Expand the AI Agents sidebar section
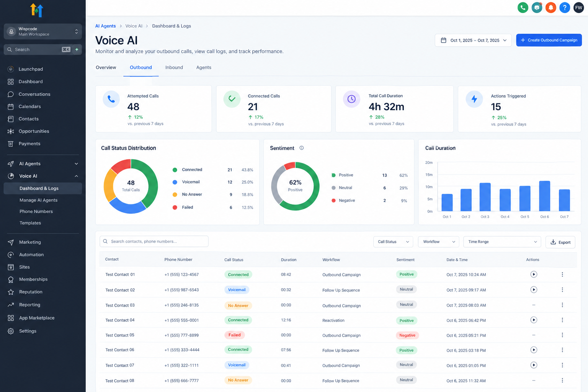 [x=43, y=164]
